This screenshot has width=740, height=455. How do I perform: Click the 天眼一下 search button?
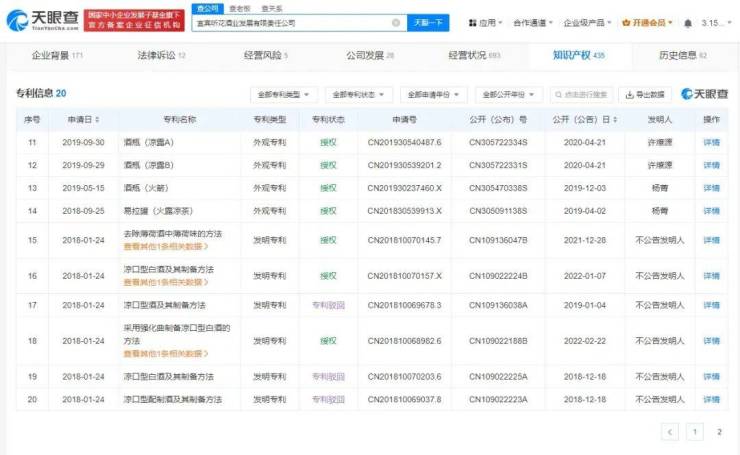pyautogui.click(x=429, y=23)
